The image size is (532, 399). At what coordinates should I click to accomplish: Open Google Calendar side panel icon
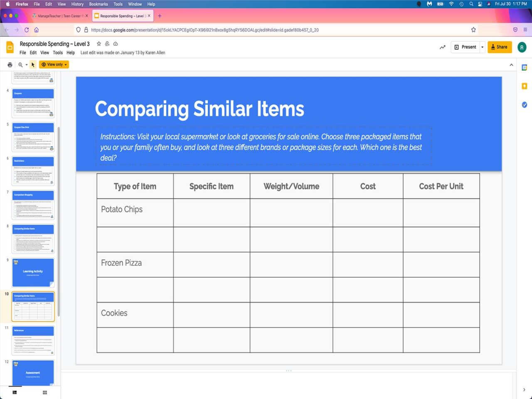524,68
